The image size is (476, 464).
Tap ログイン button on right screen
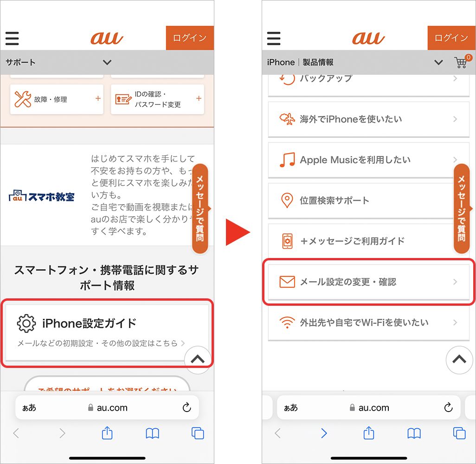pyautogui.click(x=451, y=38)
